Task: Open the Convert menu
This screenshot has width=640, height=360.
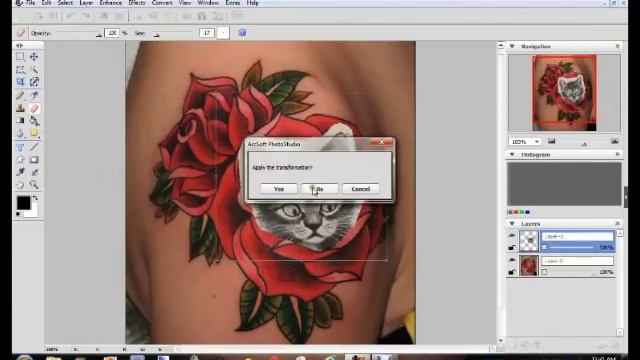Action: pyautogui.click(x=162, y=3)
